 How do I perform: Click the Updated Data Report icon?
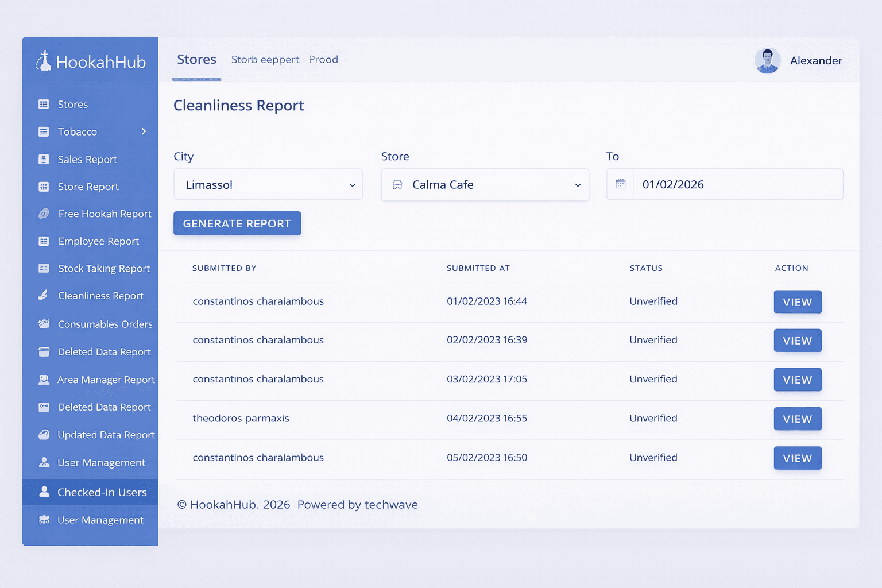[x=44, y=435]
